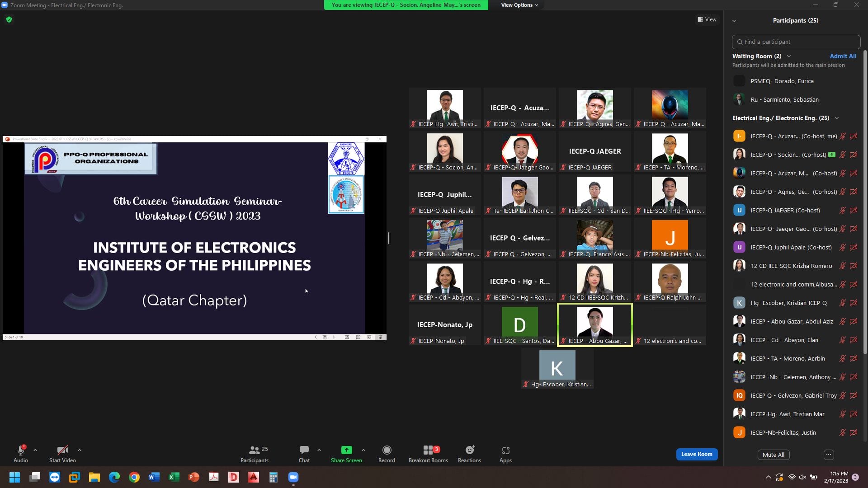Toggle mute icon for Gelvezon, Gabriel Troy row
This screenshot has width=868, height=488.
click(843, 395)
